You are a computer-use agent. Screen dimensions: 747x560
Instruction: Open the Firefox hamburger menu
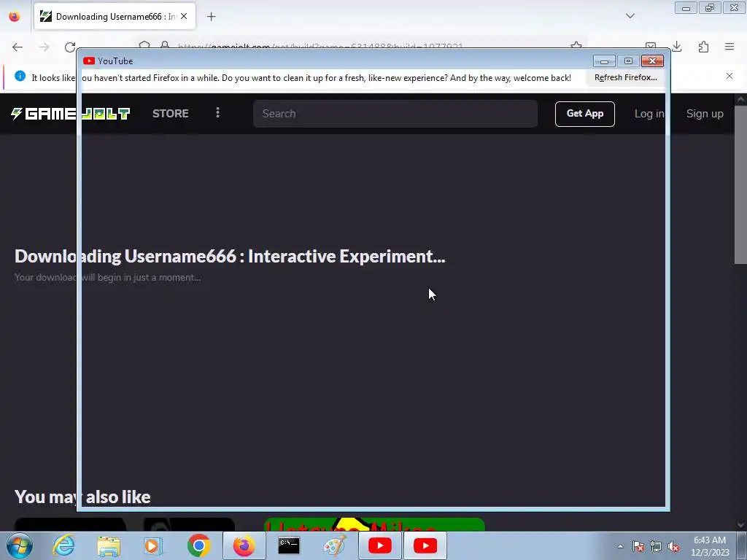[729, 47]
